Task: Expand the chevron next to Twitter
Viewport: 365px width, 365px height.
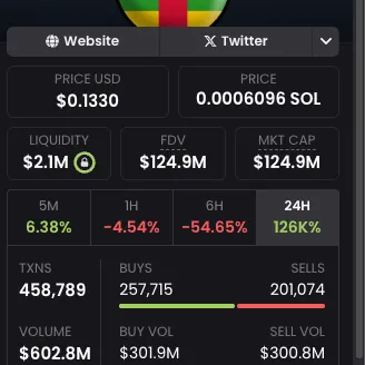Action: [326, 41]
